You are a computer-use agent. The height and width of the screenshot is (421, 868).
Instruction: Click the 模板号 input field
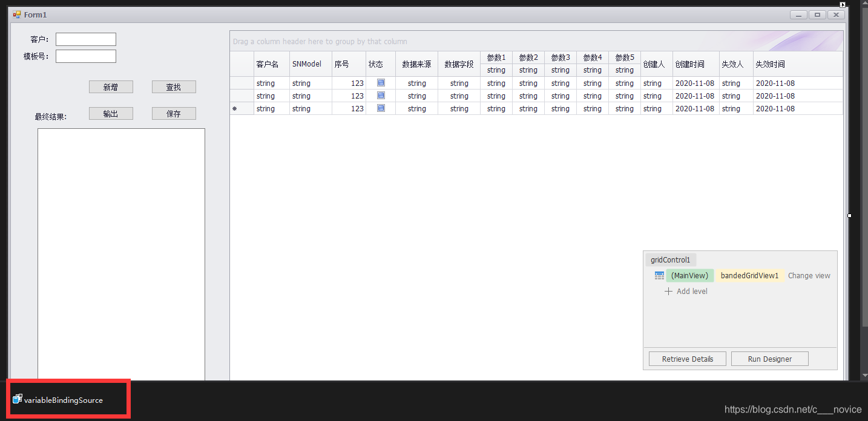[86, 56]
